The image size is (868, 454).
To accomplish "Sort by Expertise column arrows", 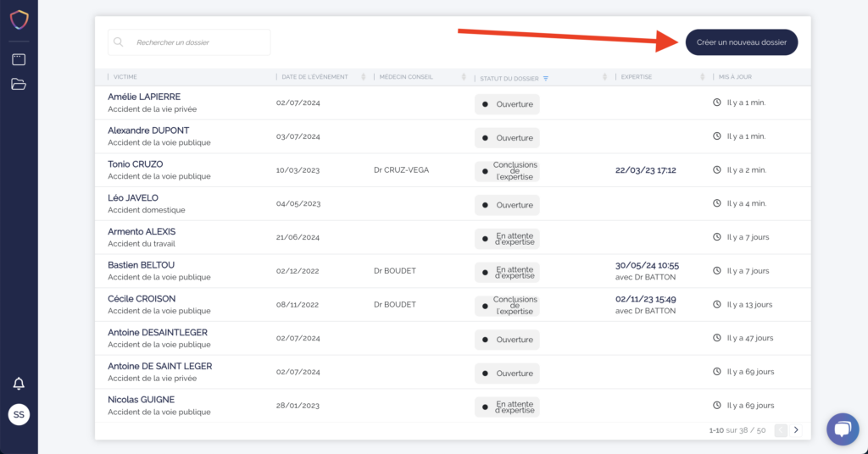I will (703, 77).
